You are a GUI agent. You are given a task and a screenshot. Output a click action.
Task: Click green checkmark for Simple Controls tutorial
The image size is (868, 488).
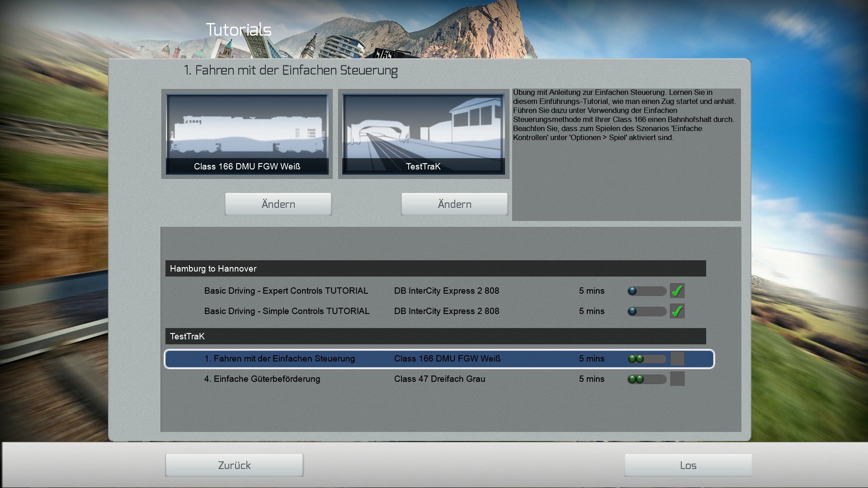pos(677,311)
